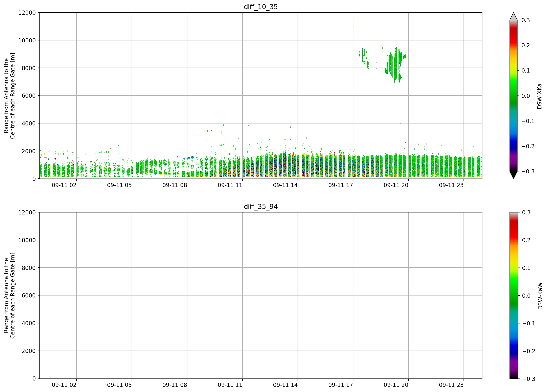Click the diff_10_35 plot title
This screenshot has height=392, width=547.
(x=261, y=7)
